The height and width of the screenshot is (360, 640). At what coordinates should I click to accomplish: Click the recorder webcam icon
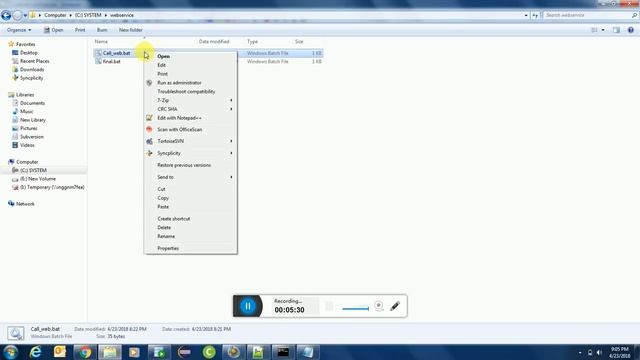coord(378,305)
